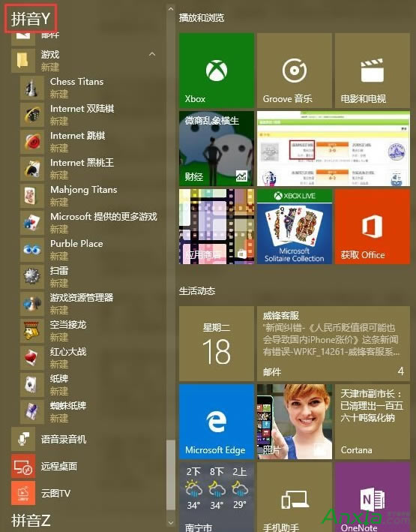Launch Microsoft Edge tile

click(x=217, y=422)
